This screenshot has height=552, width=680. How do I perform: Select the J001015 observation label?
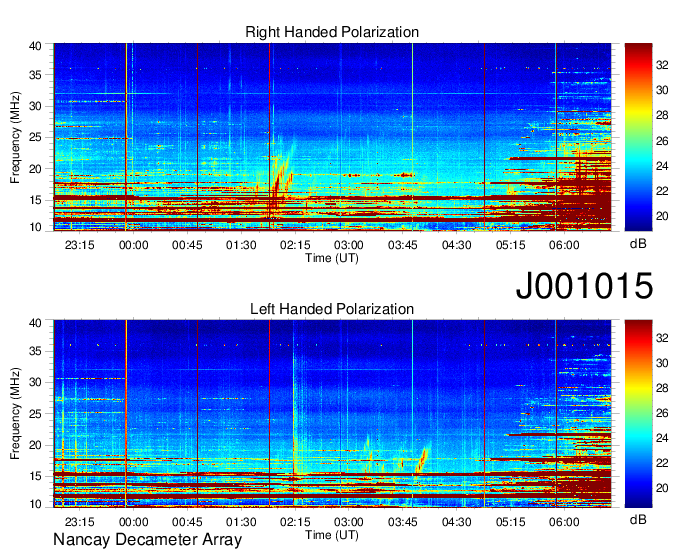584,286
